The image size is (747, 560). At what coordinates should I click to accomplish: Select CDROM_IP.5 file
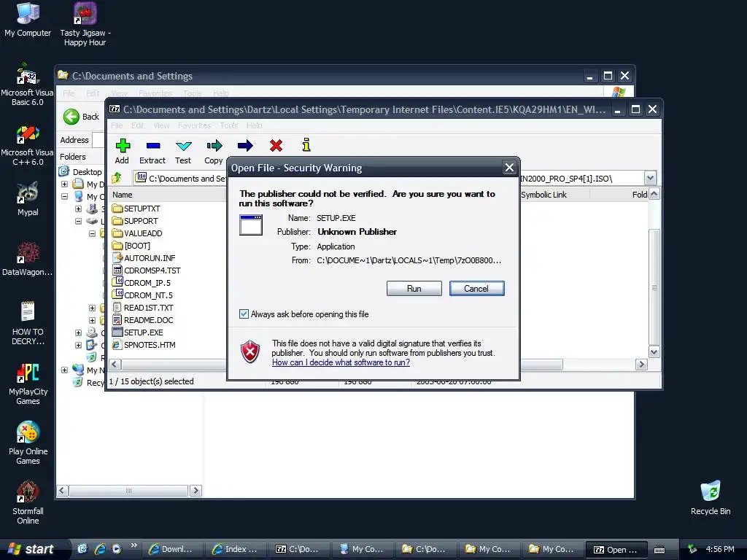coord(142,283)
